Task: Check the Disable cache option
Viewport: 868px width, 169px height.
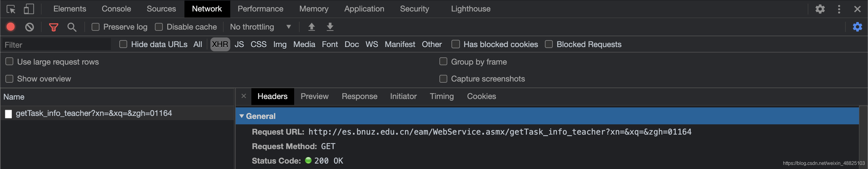Action: point(159,27)
